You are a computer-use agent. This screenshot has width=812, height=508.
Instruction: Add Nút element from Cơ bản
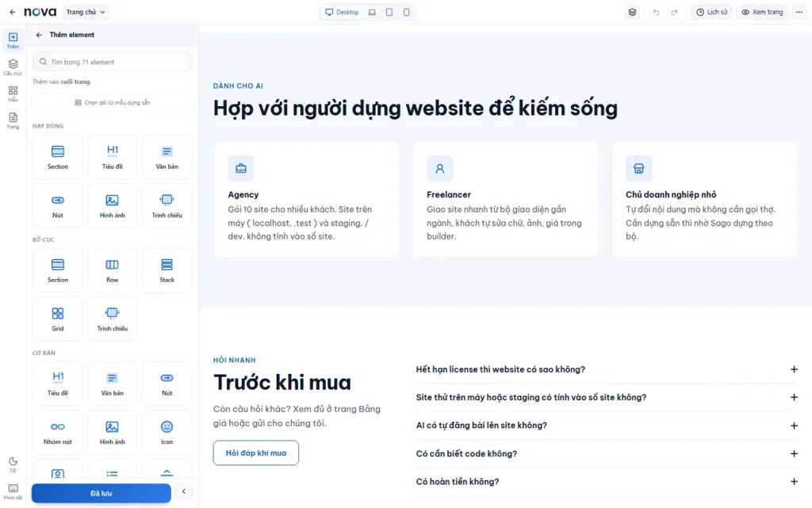pos(167,384)
